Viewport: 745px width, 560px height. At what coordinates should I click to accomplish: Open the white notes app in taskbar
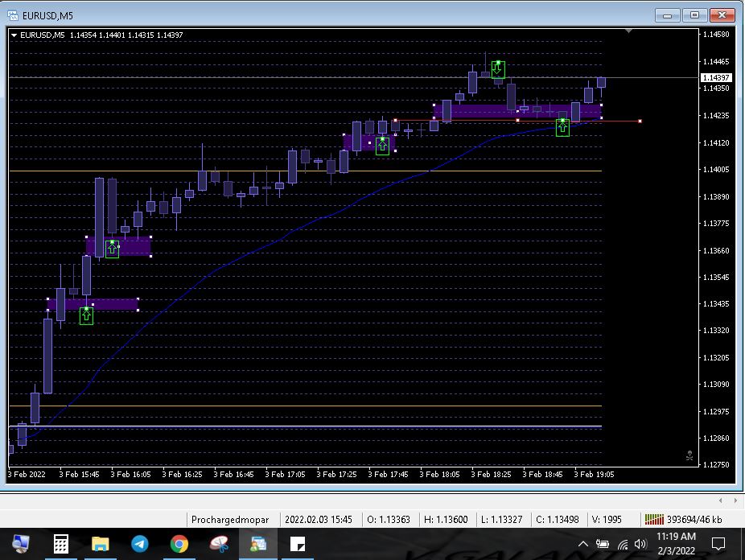[298, 544]
